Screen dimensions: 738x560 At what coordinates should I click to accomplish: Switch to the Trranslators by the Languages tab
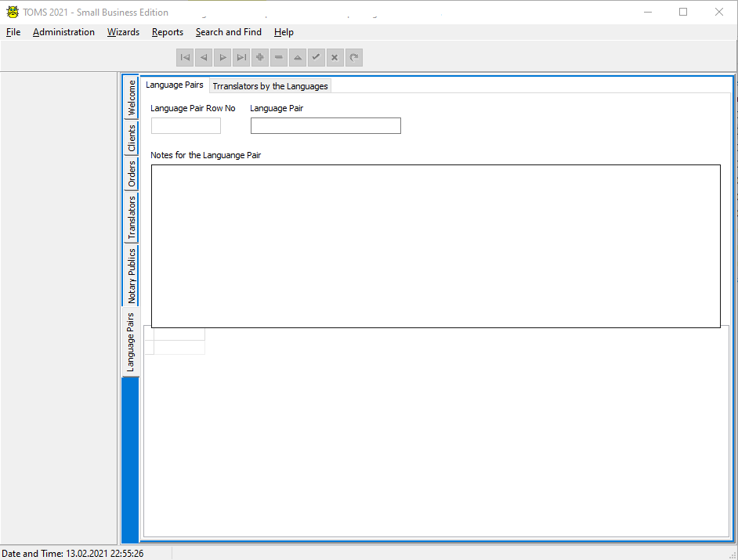[x=270, y=85]
